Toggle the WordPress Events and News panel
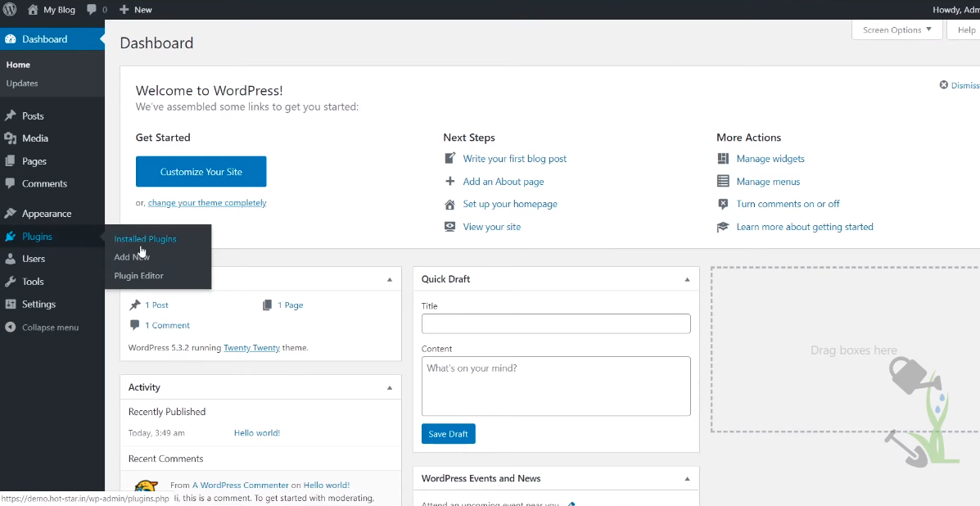This screenshot has width=980, height=506. coord(687,479)
